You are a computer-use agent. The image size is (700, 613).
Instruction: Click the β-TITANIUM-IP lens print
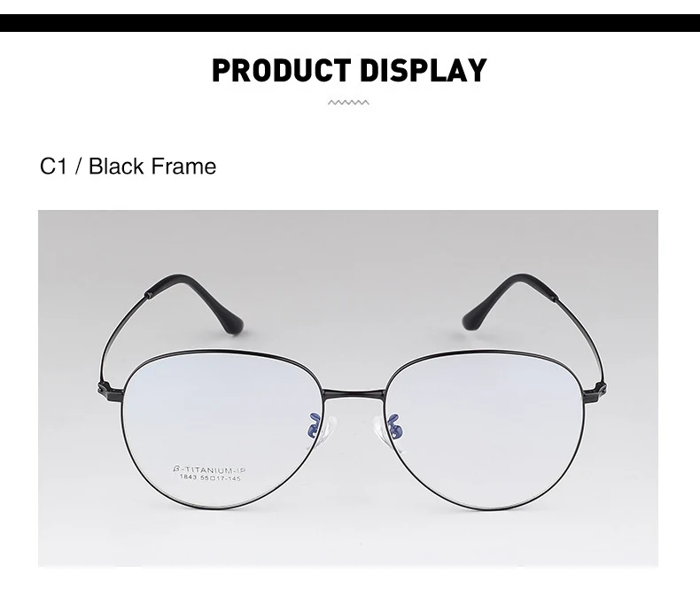pyautogui.click(x=209, y=469)
